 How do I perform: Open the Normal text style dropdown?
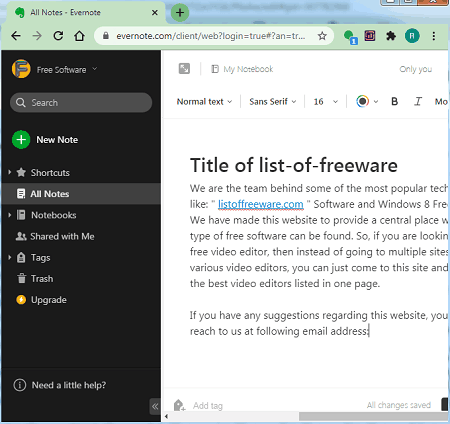pyautogui.click(x=204, y=102)
